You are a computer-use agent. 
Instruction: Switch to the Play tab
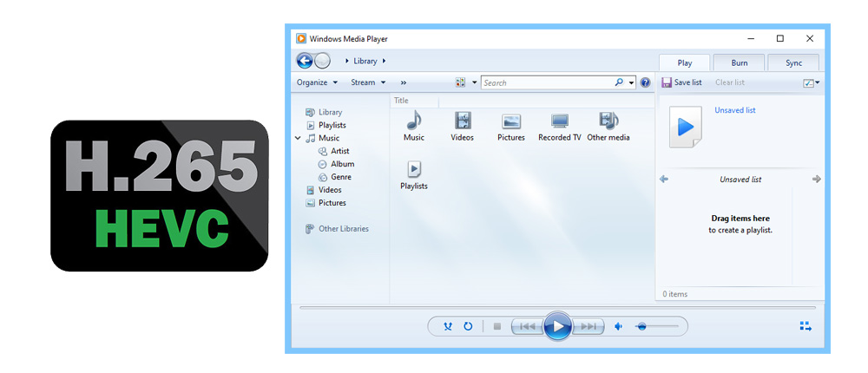click(685, 62)
